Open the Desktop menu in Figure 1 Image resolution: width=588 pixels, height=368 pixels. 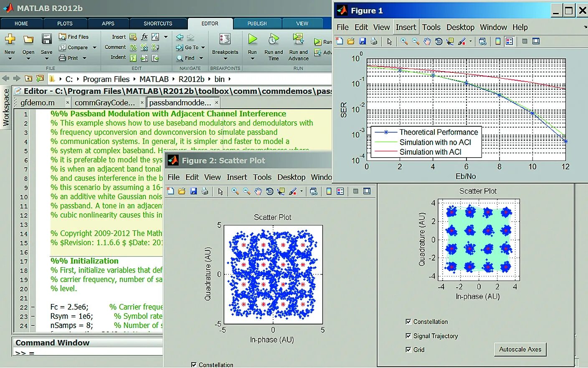(460, 27)
